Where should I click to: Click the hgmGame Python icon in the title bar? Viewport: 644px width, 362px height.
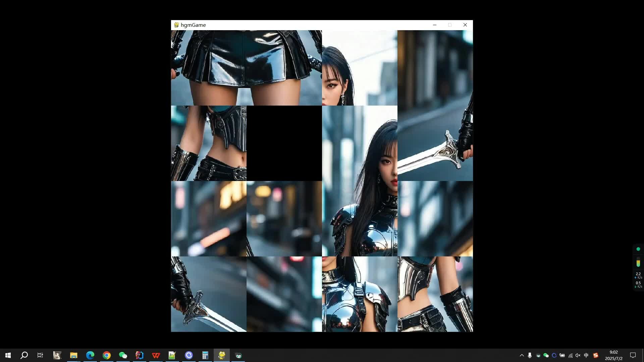click(x=176, y=25)
